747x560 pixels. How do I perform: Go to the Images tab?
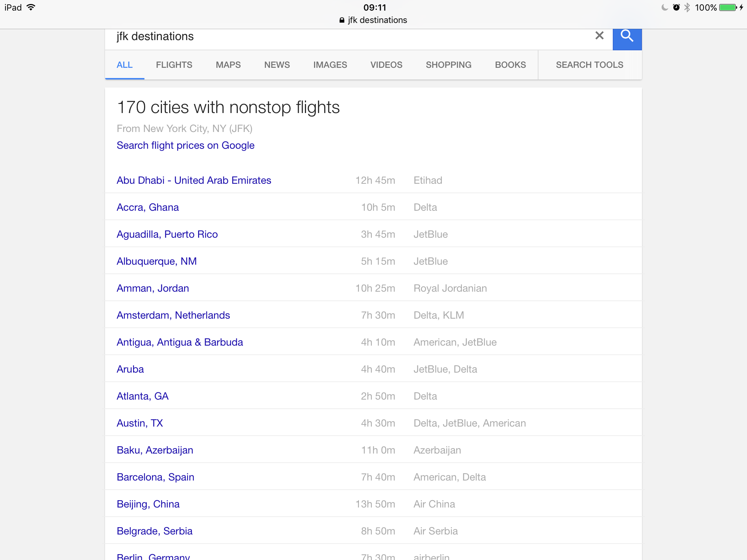point(330,65)
